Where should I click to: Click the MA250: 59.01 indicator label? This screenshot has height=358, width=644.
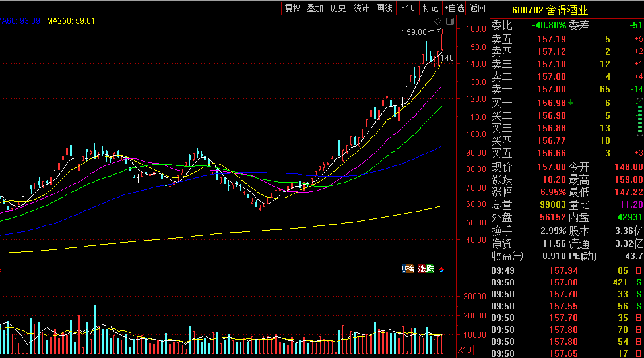(71, 21)
